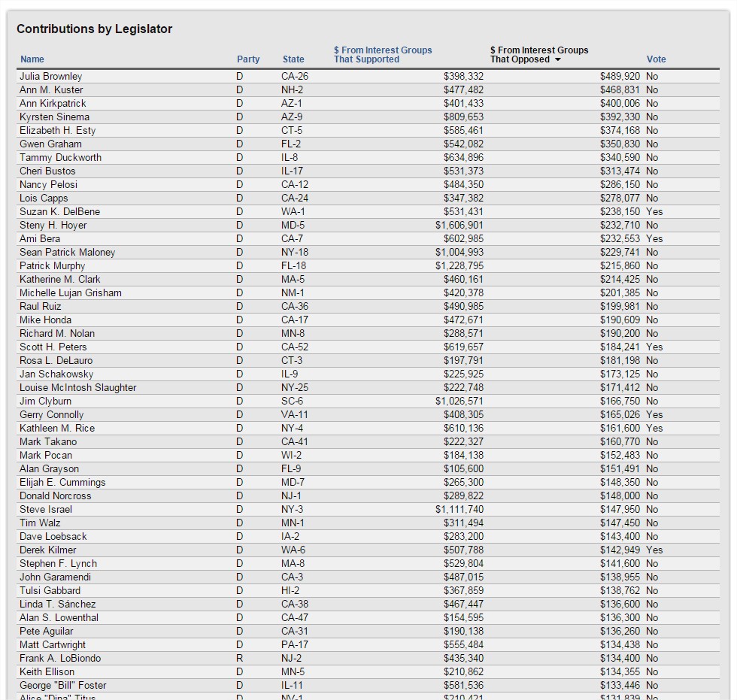Click the John Garamendi name cell
This screenshot has height=700, width=737.
55,577
